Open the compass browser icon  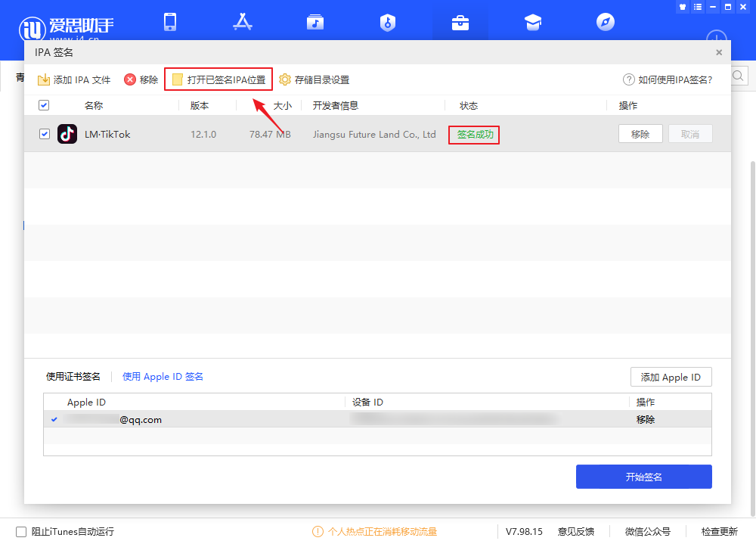pos(605,22)
